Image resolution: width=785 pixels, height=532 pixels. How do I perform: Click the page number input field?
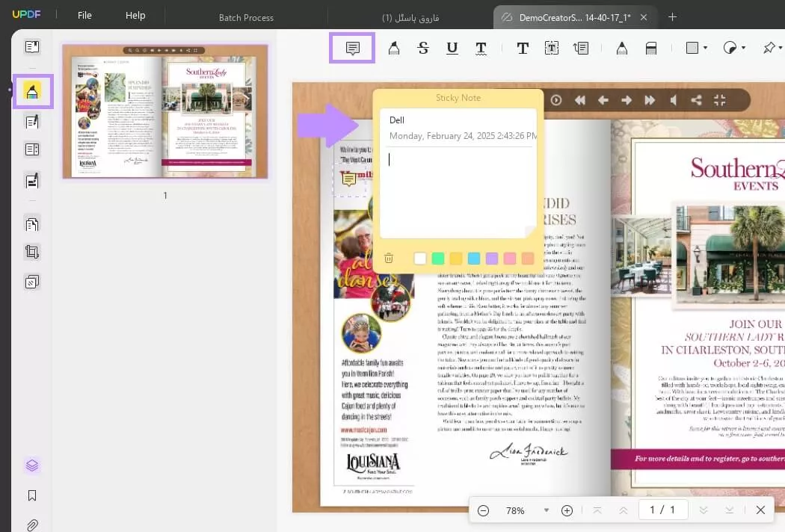[x=662, y=510]
